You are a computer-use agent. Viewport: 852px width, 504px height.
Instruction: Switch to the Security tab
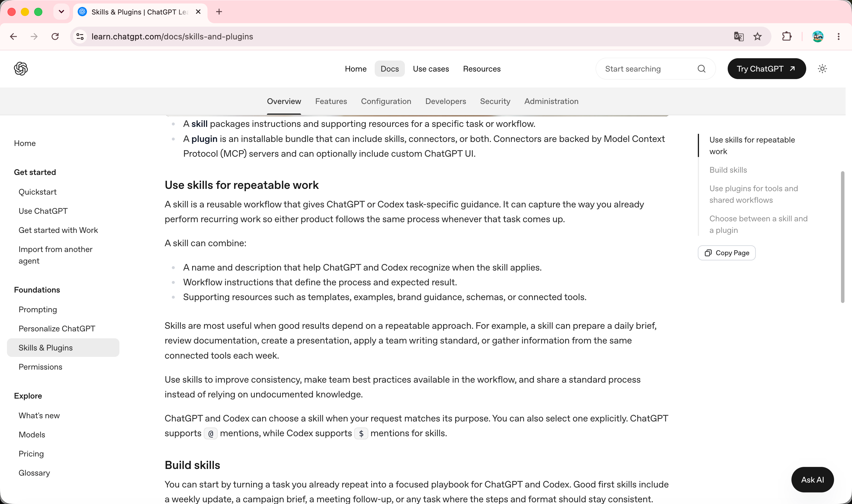[x=495, y=101]
